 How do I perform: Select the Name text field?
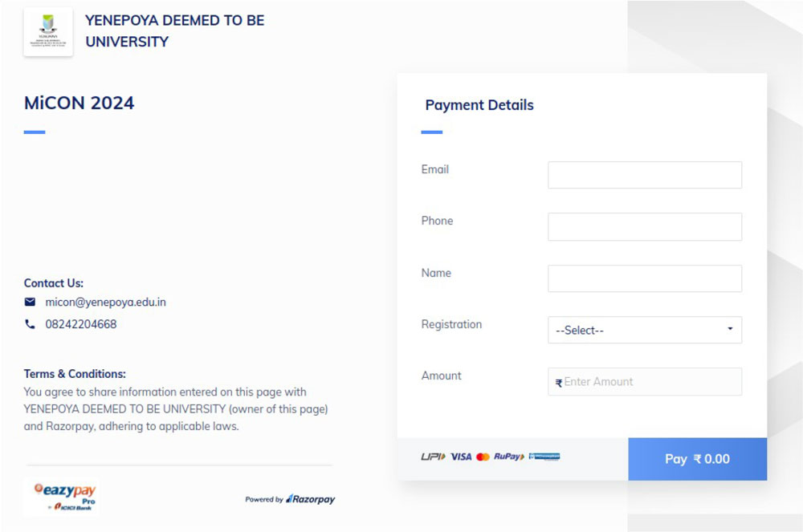645,278
